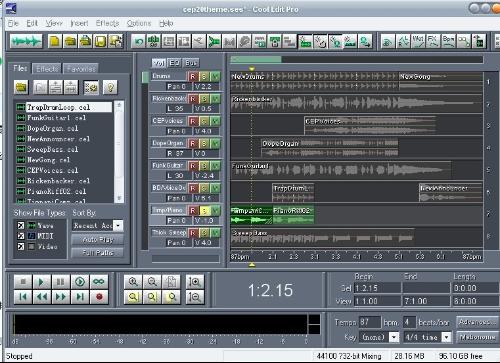Viewport: 500px width, 363px height.
Task: Zoom in horizontally with magnifier plus icon
Action: coord(133,282)
